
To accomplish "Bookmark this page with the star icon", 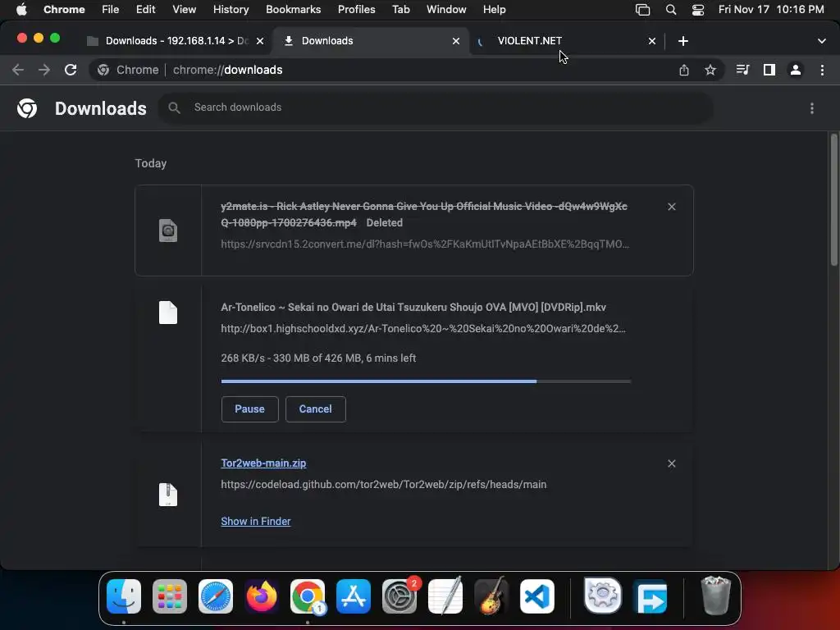I will [x=710, y=70].
